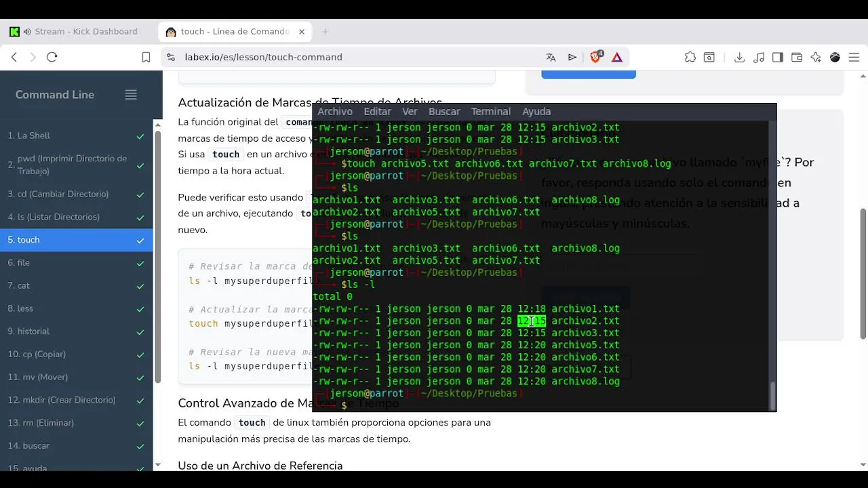Open lesson 10. cp (Copiar)
The width and height of the screenshot is (868, 488).
tap(76, 354)
